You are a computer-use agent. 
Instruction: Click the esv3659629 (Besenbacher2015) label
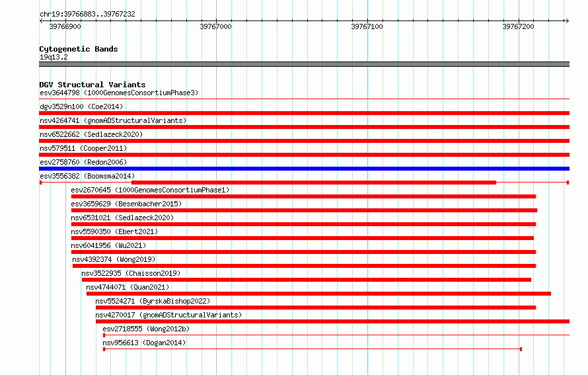[126, 204]
